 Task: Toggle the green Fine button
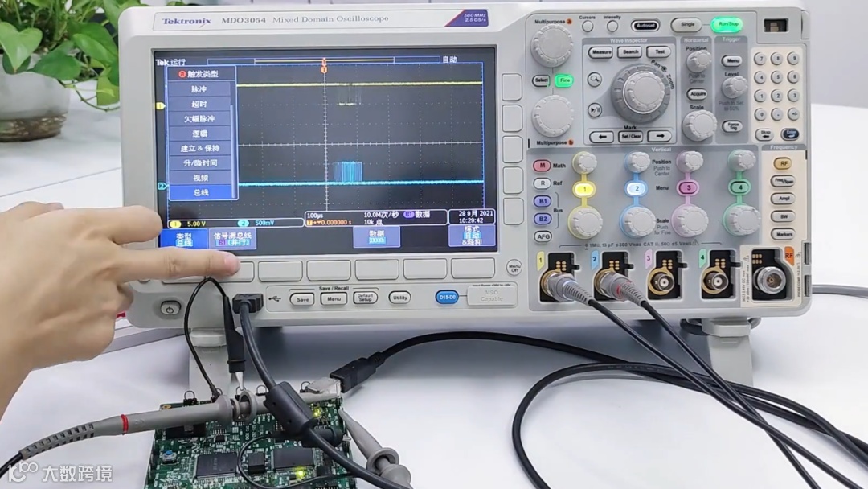click(564, 80)
